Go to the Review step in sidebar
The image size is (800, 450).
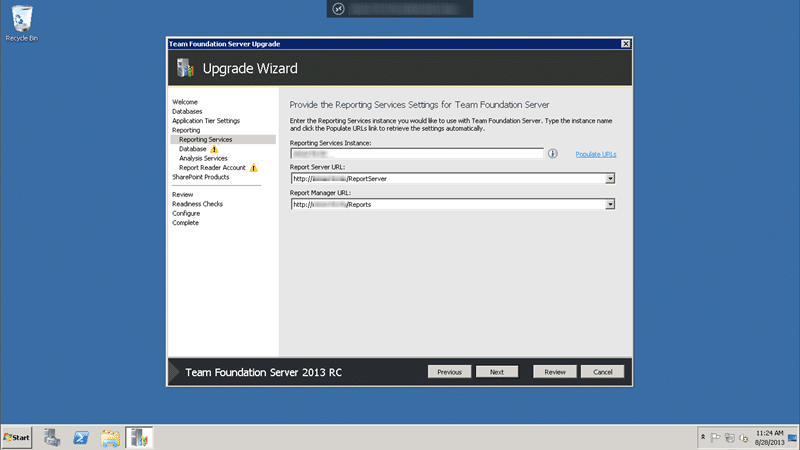pyautogui.click(x=183, y=194)
